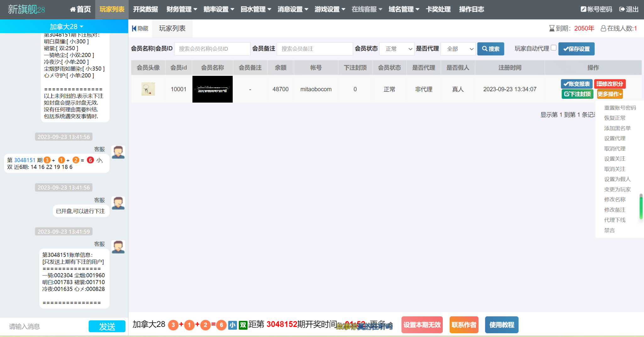This screenshot has width=644, height=337.
Task: Click the red 修改积分 button
Action: point(610,84)
